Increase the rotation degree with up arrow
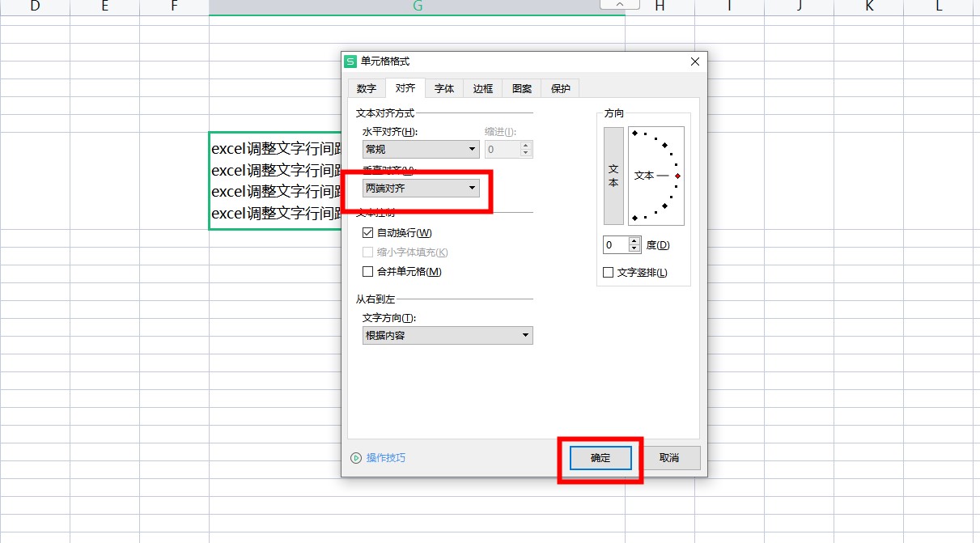Image resolution: width=980 pixels, height=543 pixels. pyautogui.click(x=634, y=240)
